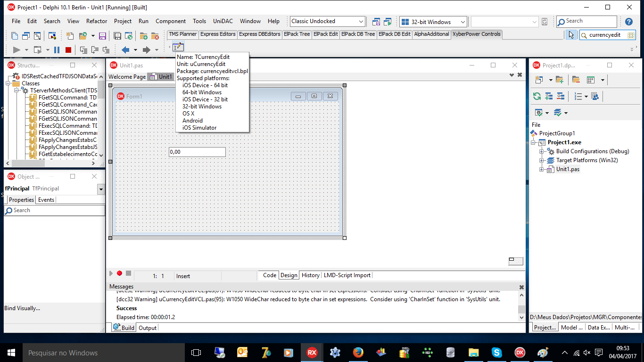This screenshot has height=362, width=644.
Task: Open the Back navigation history dropdown
Action: pyautogui.click(x=135, y=50)
